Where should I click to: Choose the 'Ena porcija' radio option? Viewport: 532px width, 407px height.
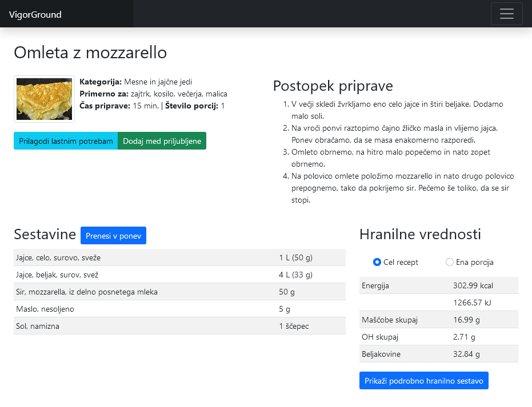point(450,262)
